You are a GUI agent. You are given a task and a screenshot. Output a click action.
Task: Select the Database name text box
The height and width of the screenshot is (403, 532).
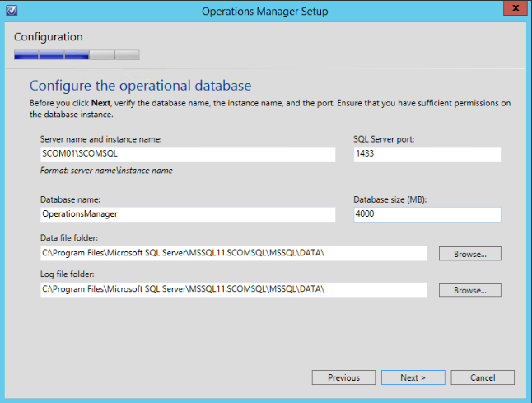coord(187,214)
